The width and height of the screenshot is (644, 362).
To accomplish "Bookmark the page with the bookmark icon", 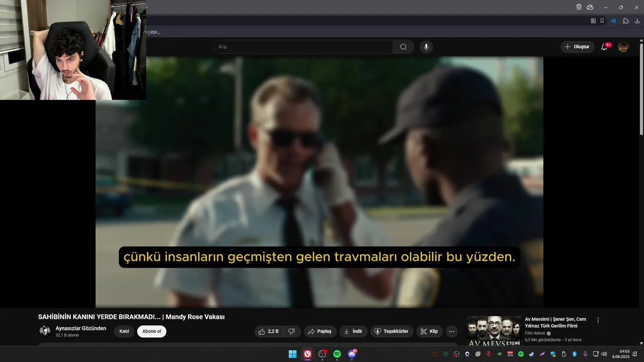I will [x=602, y=21].
